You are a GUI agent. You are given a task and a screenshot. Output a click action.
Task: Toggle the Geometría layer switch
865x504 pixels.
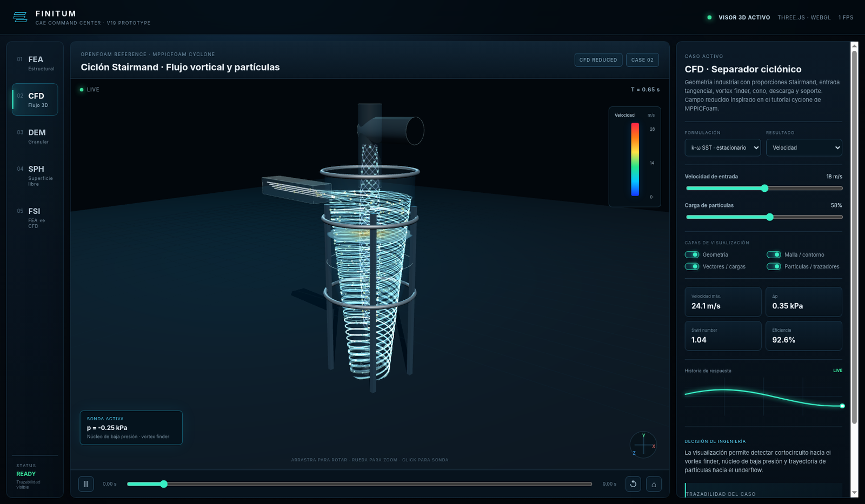[692, 254]
